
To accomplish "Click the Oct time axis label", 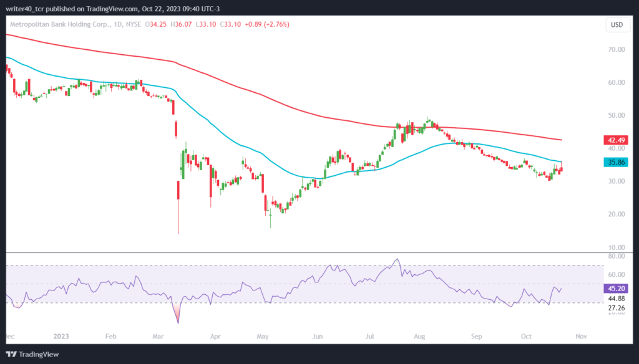I will pos(526,337).
